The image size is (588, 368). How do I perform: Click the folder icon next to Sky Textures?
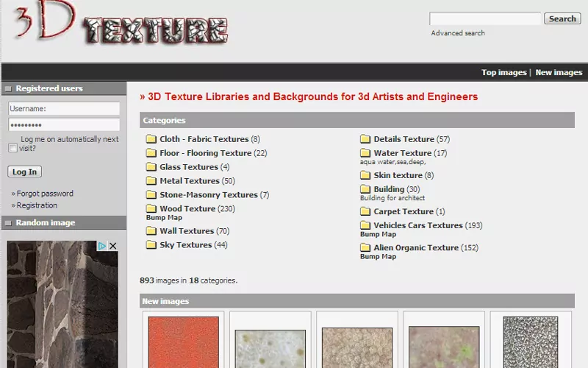[151, 245]
